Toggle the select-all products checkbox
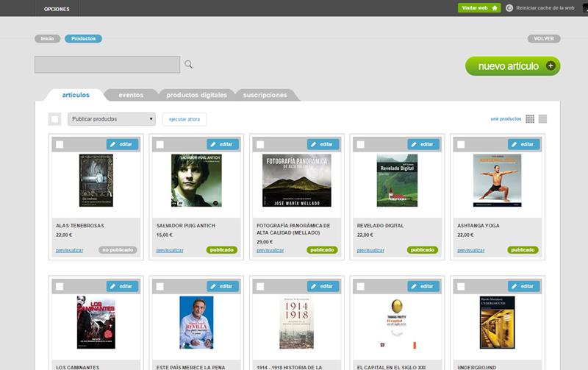The width and height of the screenshot is (588, 370). 54,119
